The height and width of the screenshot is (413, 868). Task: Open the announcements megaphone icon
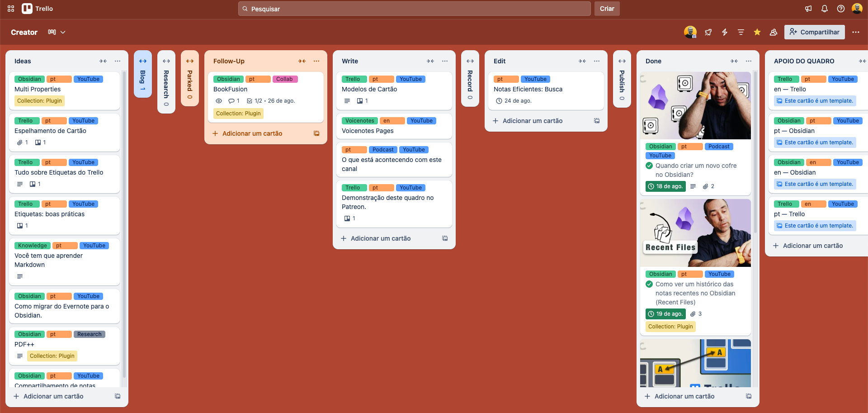[x=808, y=9]
